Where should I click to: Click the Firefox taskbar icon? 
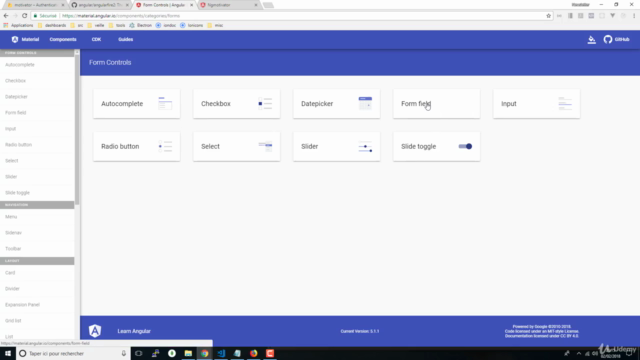(x=253, y=353)
